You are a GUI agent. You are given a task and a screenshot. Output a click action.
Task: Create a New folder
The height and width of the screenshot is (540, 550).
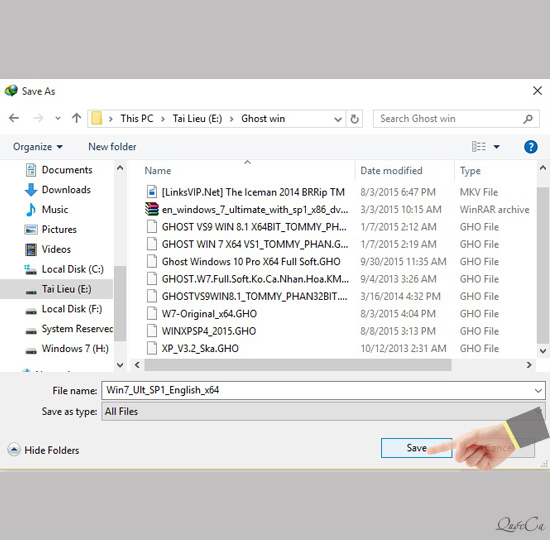[x=112, y=147]
